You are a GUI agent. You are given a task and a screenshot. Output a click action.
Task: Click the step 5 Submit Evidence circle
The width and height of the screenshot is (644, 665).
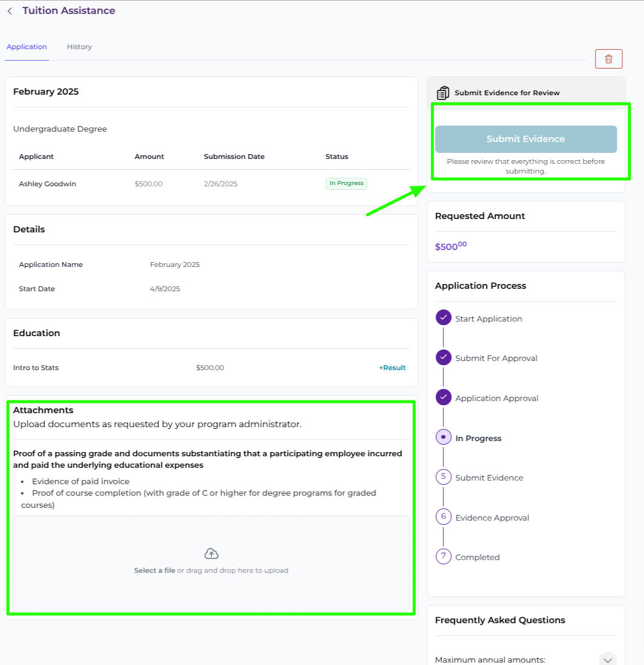click(x=443, y=478)
